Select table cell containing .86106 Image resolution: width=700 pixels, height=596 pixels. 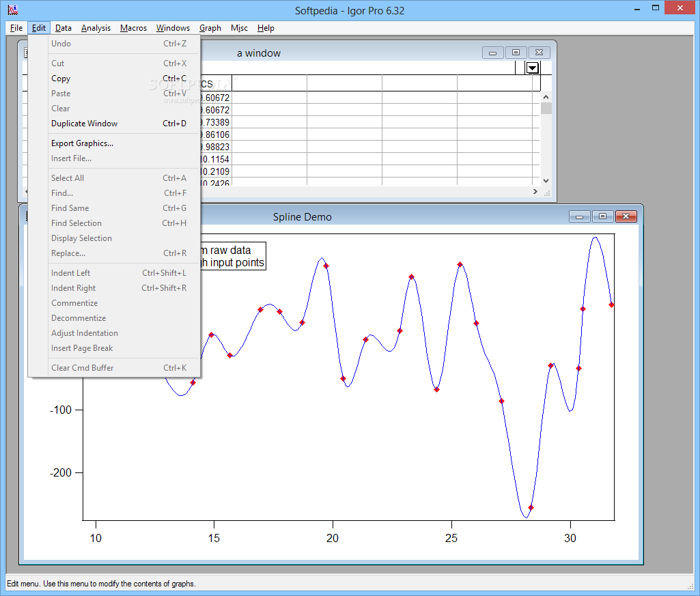pyautogui.click(x=216, y=134)
